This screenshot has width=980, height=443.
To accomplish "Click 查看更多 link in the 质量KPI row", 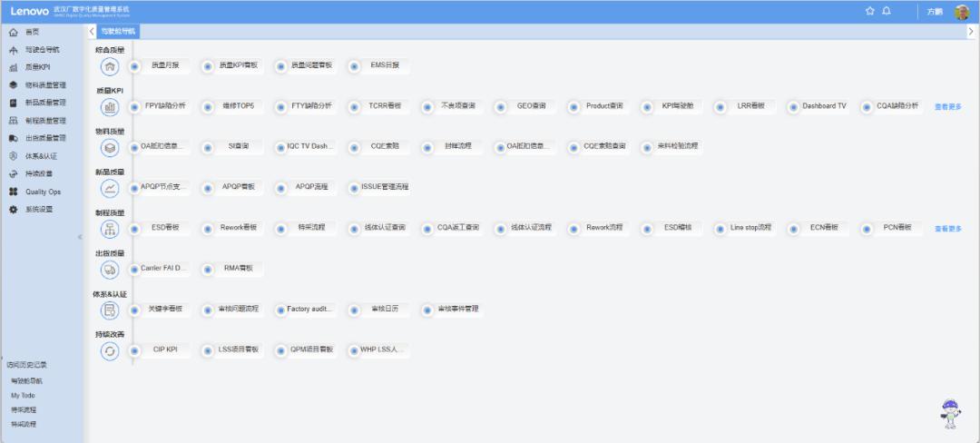I will 948,107.
